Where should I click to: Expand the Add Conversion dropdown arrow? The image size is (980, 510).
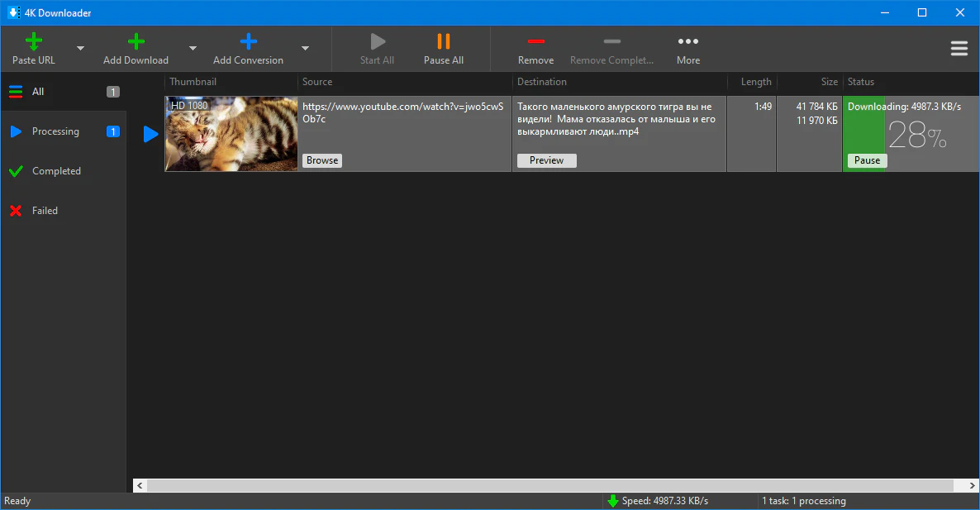coord(305,49)
